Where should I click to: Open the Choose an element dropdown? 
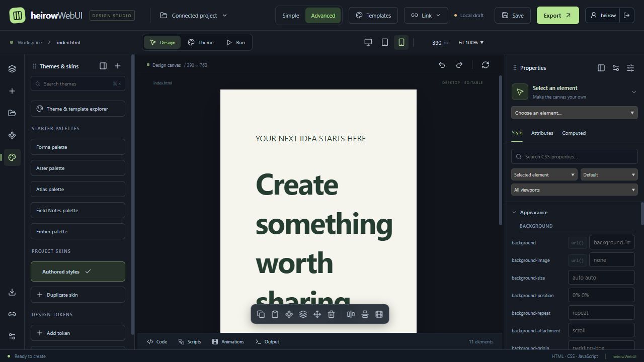575,113
